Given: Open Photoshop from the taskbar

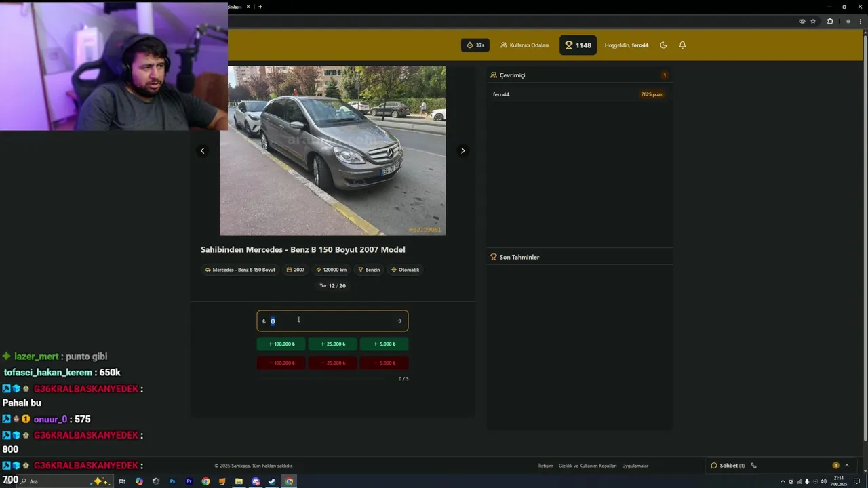Looking at the screenshot, I should point(172,481).
